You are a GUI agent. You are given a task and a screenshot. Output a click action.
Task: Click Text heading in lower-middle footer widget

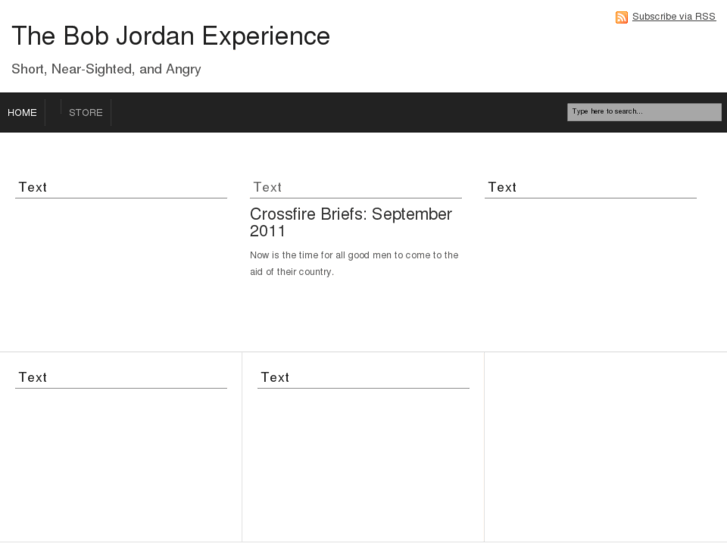[275, 377]
